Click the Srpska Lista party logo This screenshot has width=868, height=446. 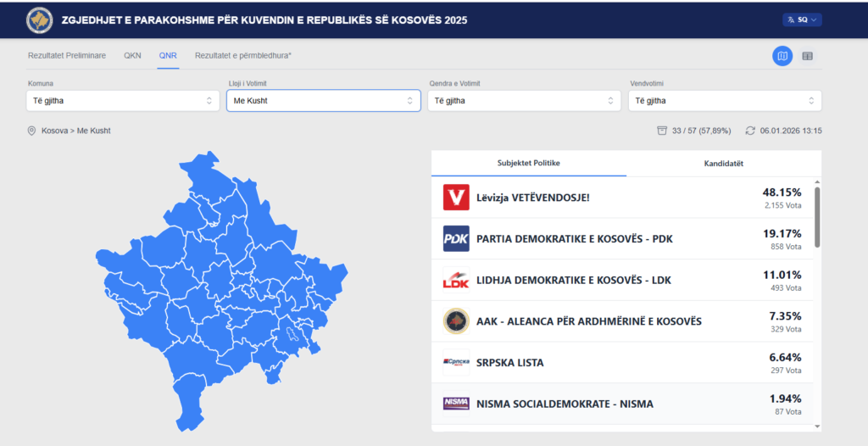click(x=456, y=363)
